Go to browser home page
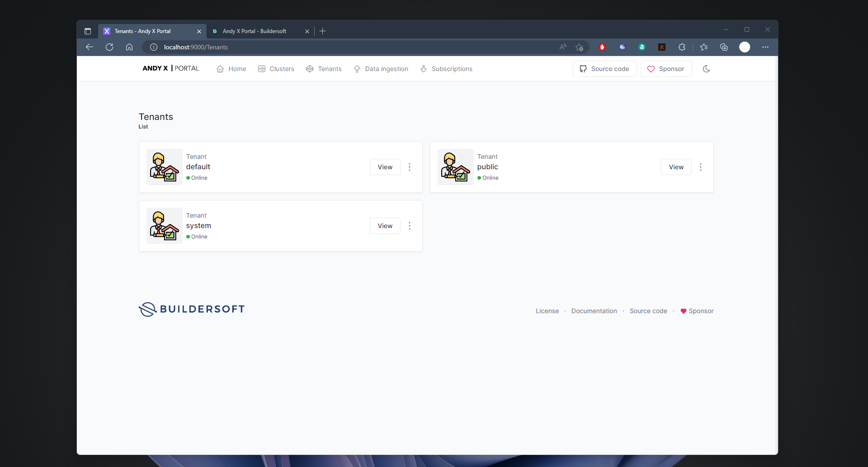 [x=129, y=47]
